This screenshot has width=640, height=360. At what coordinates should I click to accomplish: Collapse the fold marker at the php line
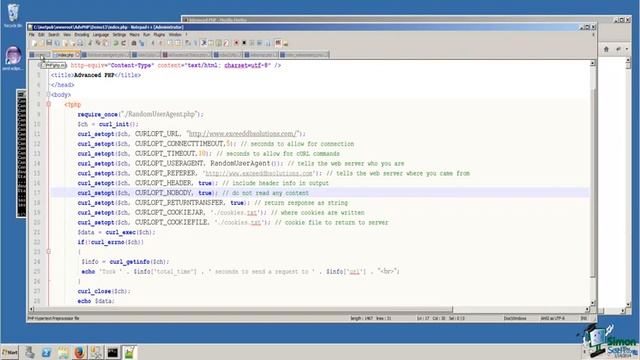coord(48,104)
